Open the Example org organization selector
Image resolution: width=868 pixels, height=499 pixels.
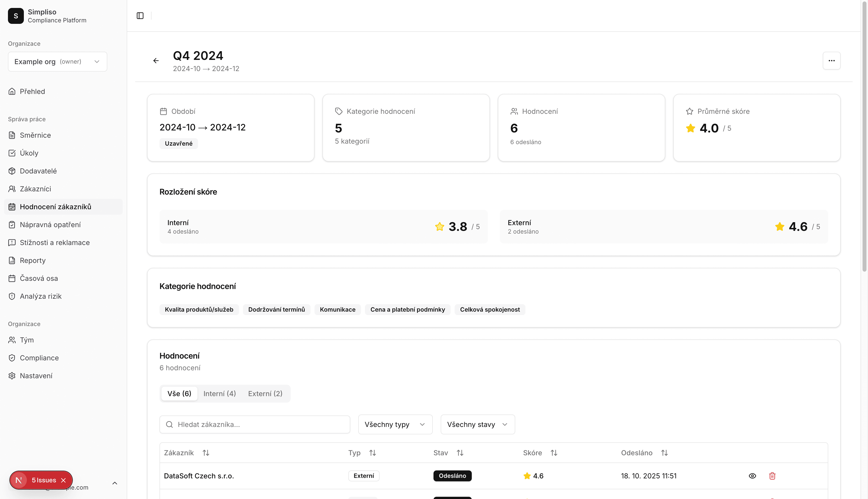[x=58, y=62]
